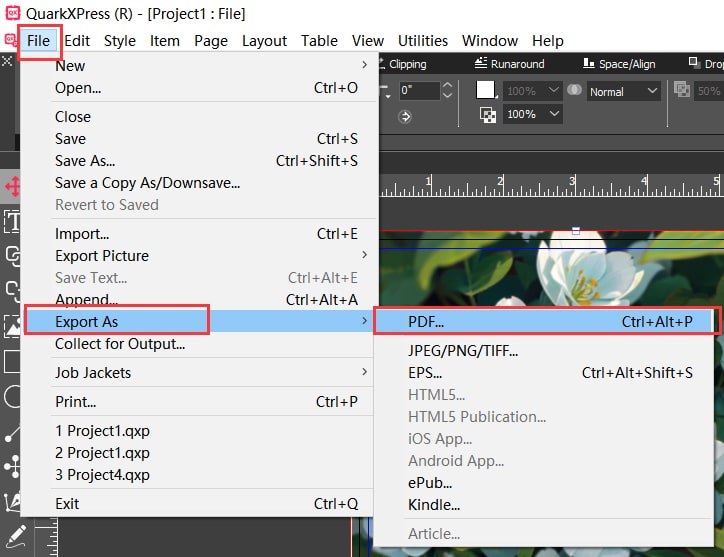Open the Style menu
The image size is (724, 557).
pos(120,41)
